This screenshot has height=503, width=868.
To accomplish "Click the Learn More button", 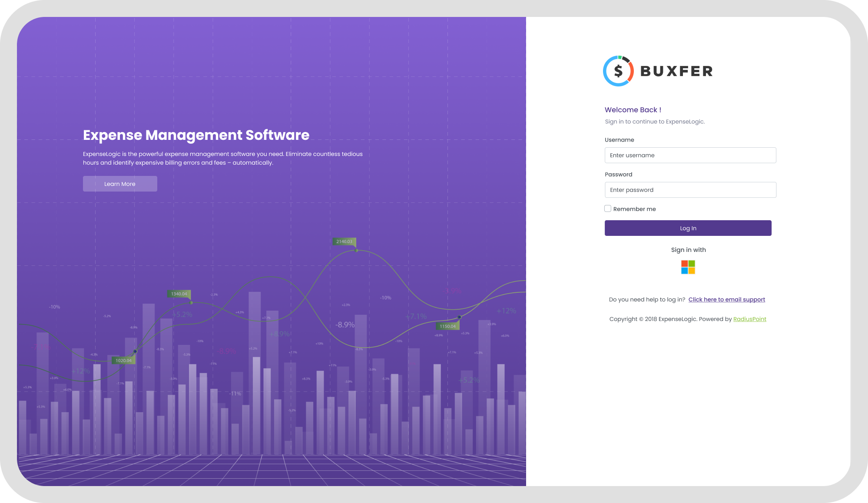I will [120, 184].
